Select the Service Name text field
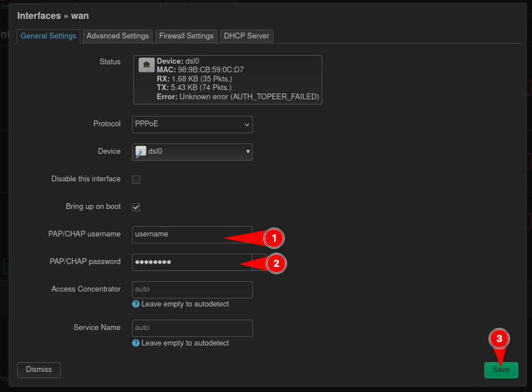This screenshot has height=392, width=532. [x=192, y=328]
